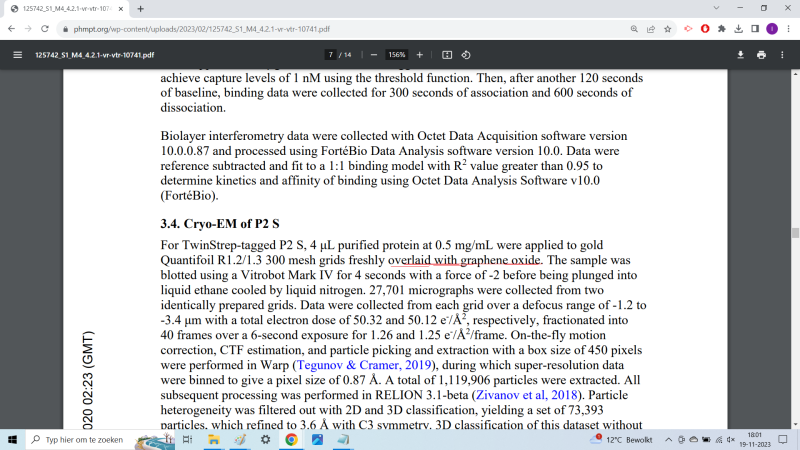
Task: Bookmark this page with the star
Action: [x=667, y=29]
